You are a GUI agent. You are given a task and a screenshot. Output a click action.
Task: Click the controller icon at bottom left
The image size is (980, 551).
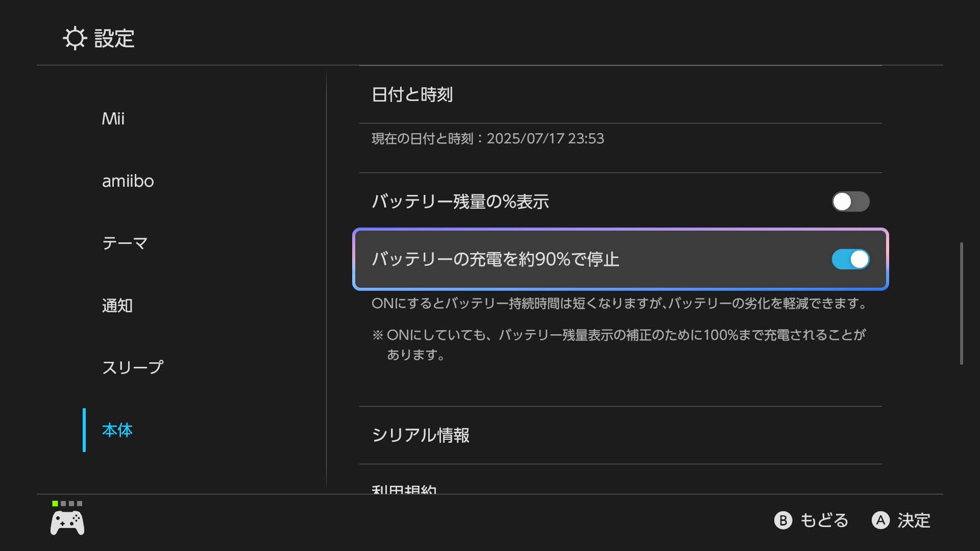pos(67,523)
